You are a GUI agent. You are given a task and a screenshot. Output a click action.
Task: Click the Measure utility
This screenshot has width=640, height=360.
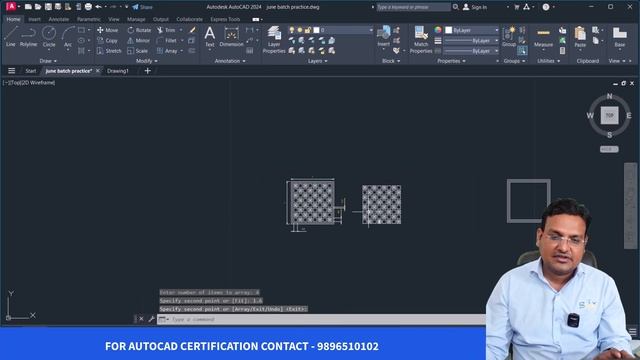point(543,36)
